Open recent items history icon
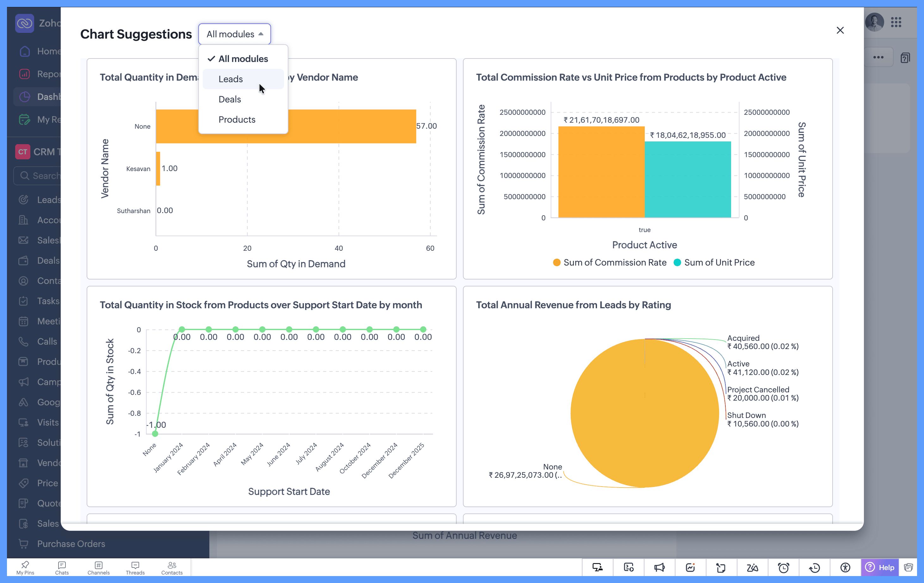This screenshot has height=583, width=924. click(x=814, y=567)
